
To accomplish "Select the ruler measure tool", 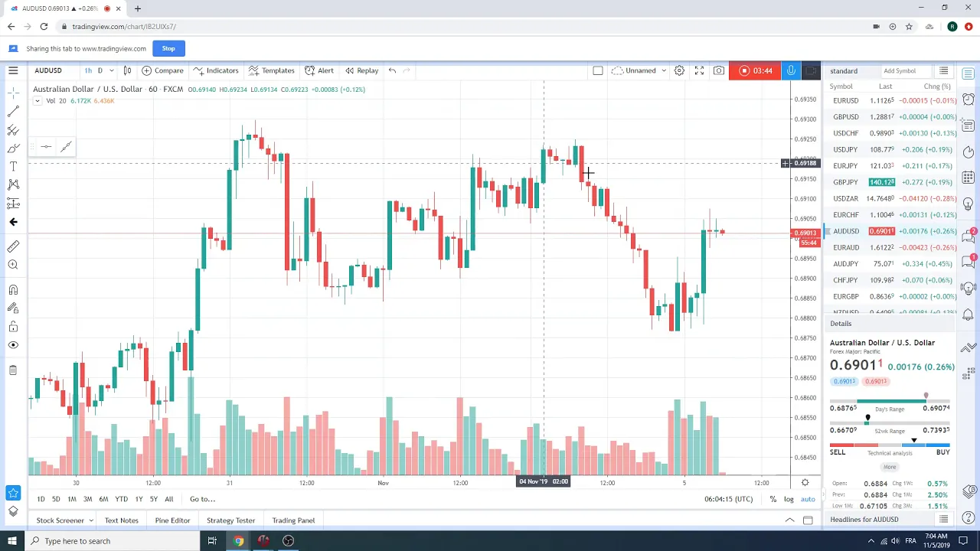I will [13, 246].
